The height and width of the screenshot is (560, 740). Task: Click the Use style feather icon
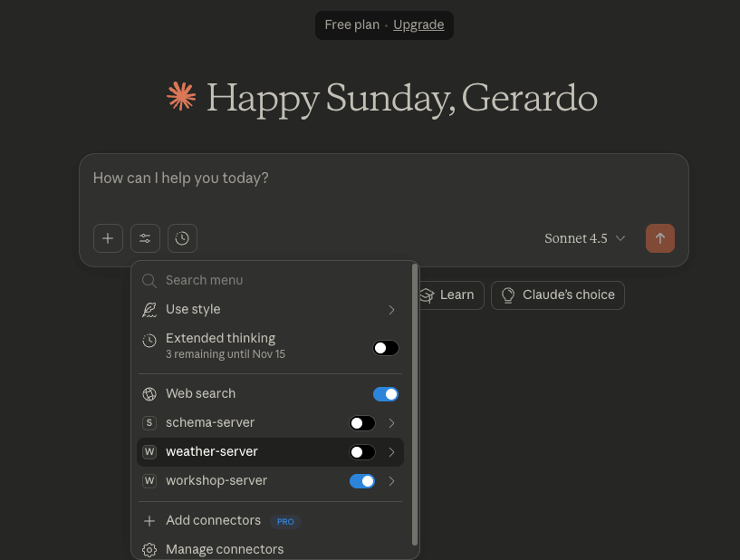149,310
